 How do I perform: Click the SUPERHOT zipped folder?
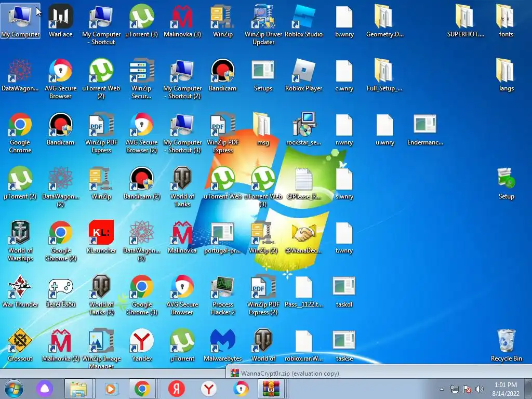point(465,20)
